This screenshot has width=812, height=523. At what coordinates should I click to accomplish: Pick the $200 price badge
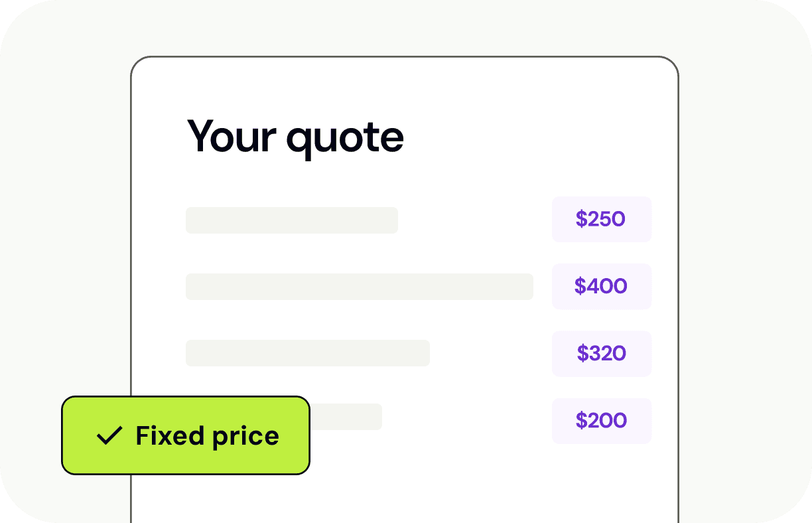click(x=601, y=420)
